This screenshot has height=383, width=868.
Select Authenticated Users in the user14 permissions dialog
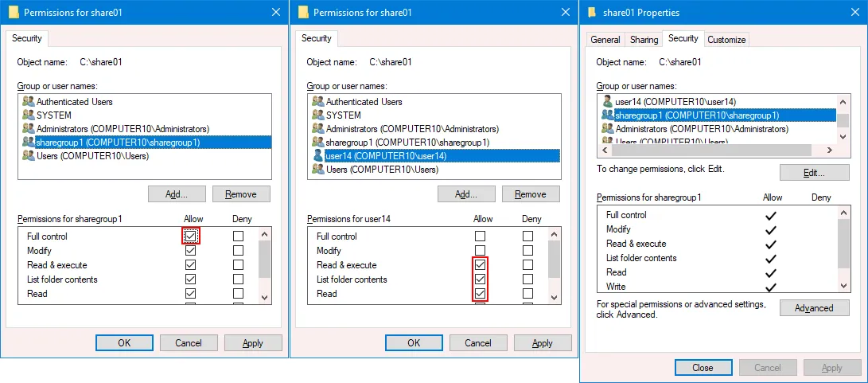click(x=364, y=102)
